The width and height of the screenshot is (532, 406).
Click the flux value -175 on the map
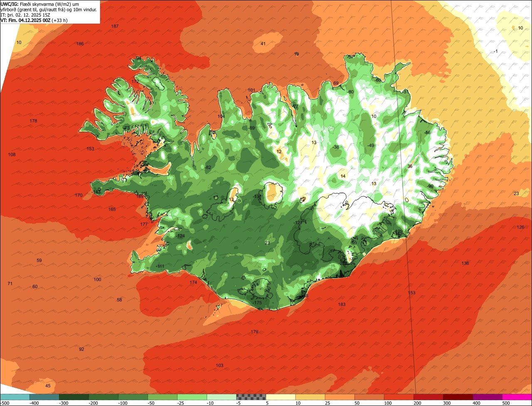[x=257, y=303]
